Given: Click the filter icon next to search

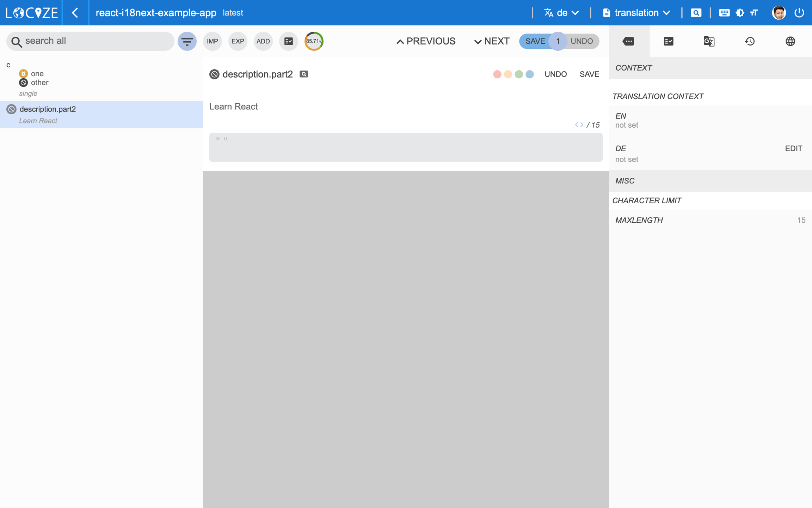Looking at the screenshot, I should coord(187,41).
